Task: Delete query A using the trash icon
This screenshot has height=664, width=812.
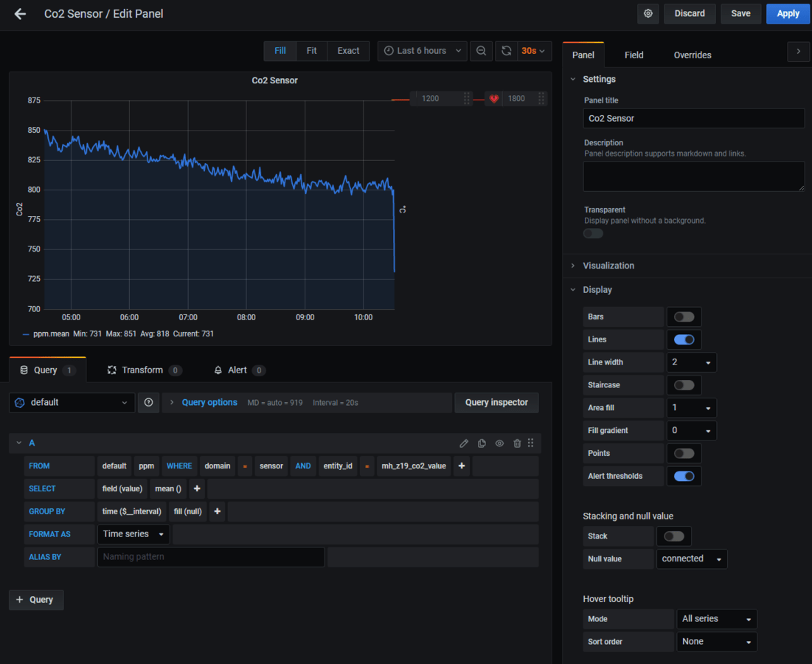Action: pyautogui.click(x=517, y=443)
